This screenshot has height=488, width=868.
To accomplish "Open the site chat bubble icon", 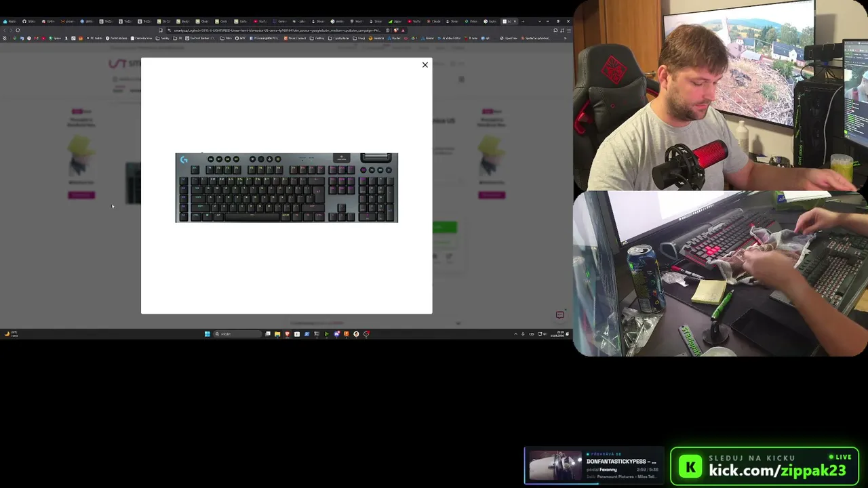I will [x=560, y=315].
